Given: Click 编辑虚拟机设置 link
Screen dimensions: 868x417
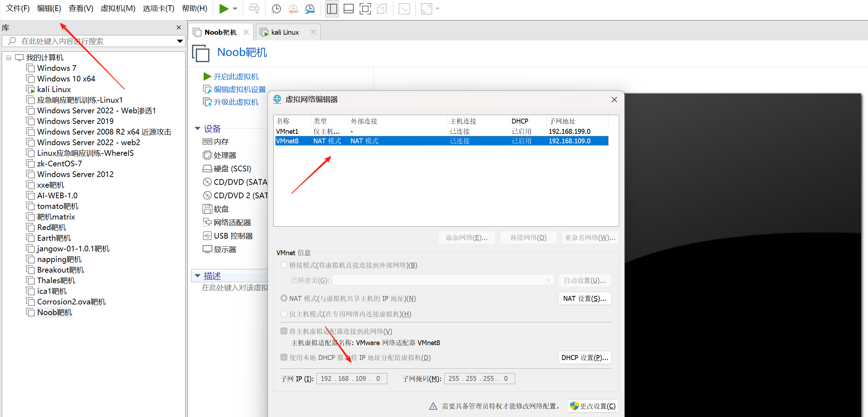Looking at the screenshot, I should pos(240,89).
